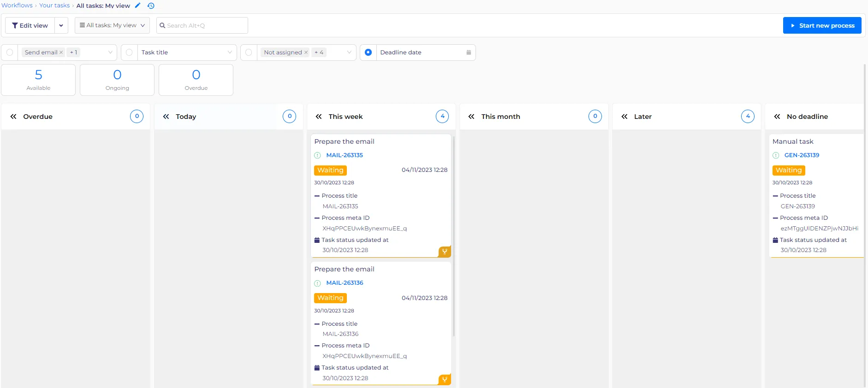Click the branch icon on MAIL-263136 card
This screenshot has width=868, height=388.
445,380
